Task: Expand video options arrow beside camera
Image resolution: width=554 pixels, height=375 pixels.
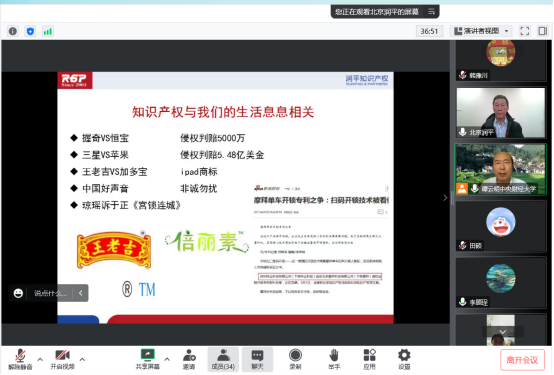Action: (x=82, y=359)
